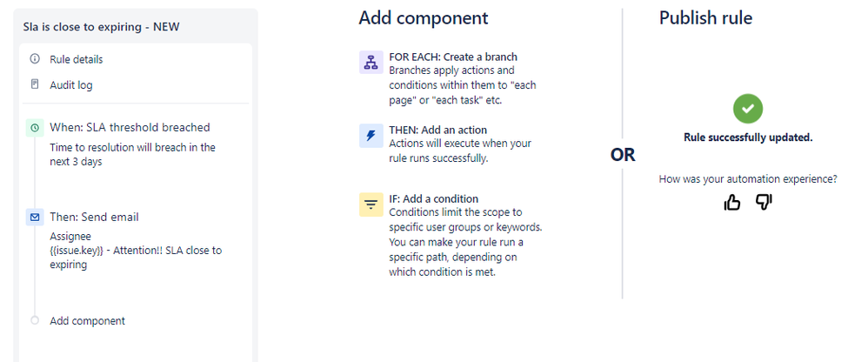Click the IF condition filter icon
868x362 pixels.
[371, 204]
